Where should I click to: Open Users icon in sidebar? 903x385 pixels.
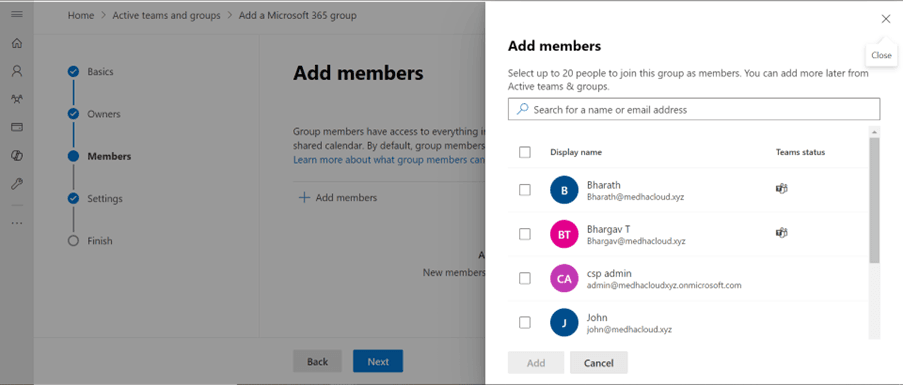17,71
